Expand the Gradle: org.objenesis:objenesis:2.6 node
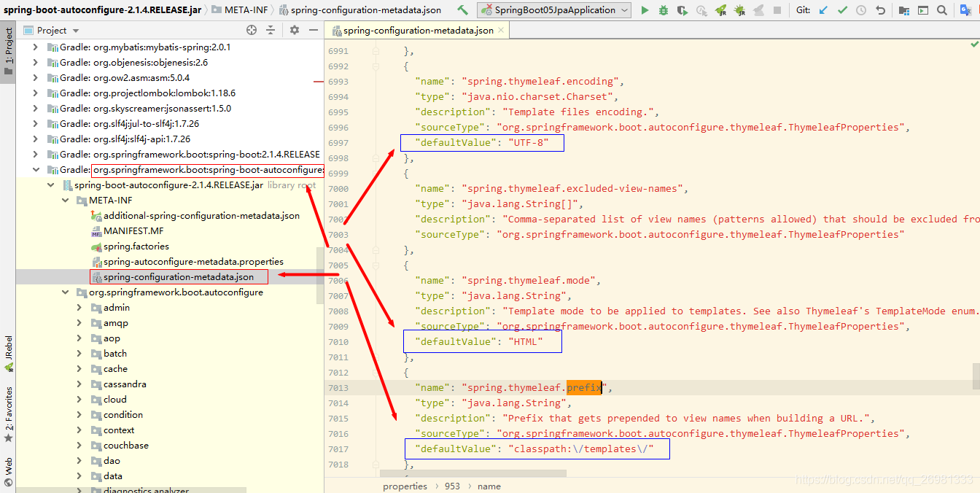The height and width of the screenshot is (493, 980). (35, 62)
